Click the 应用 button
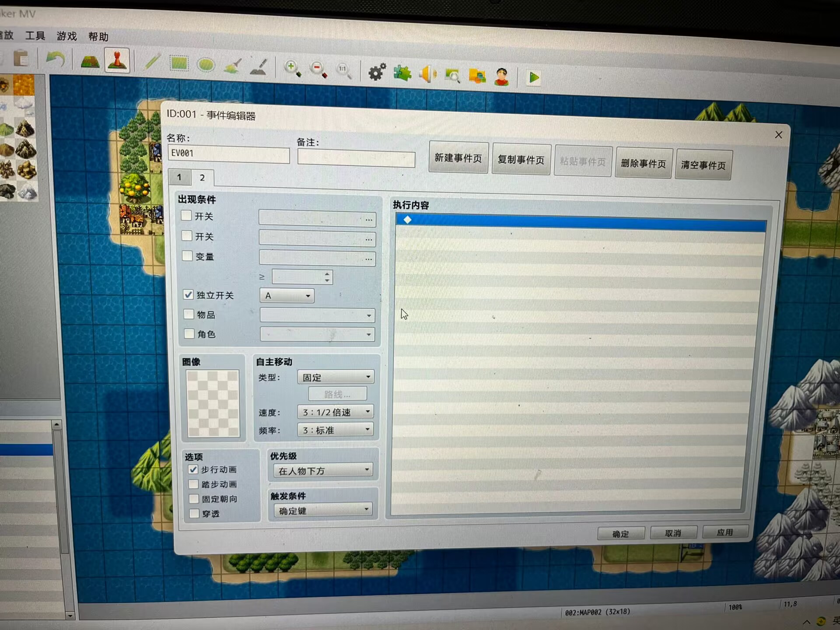Image resolution: width=840 pixels, height=630 pixels. point(725,532)
